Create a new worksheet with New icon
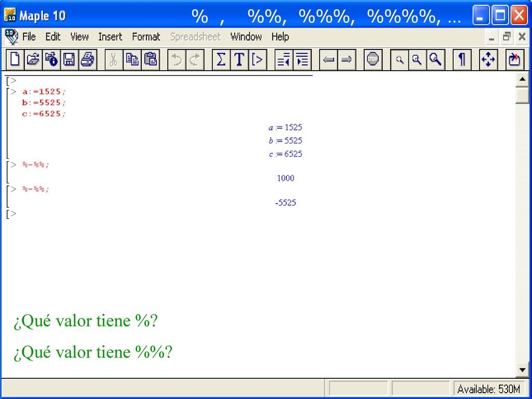 [x=15, y=60]
